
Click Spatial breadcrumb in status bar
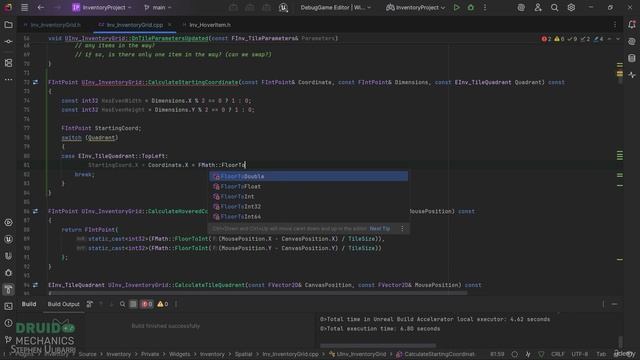(243, 354)
